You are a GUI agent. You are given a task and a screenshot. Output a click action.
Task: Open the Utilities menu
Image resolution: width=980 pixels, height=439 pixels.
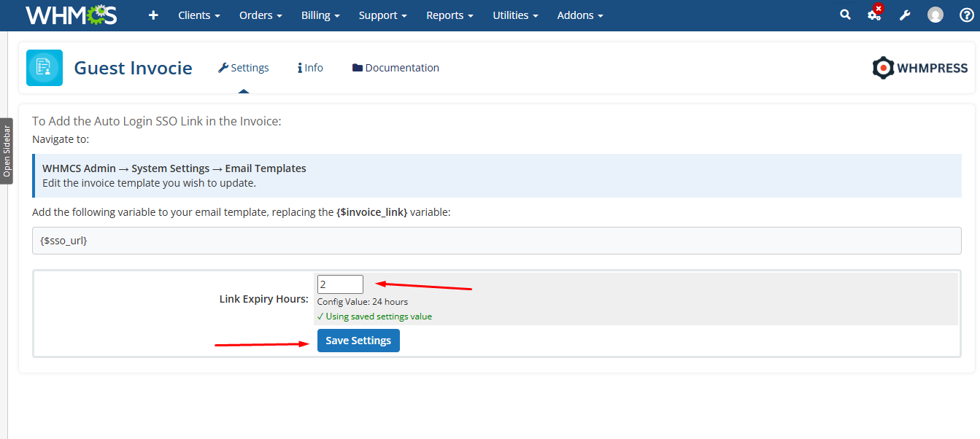tap(515, 15)
